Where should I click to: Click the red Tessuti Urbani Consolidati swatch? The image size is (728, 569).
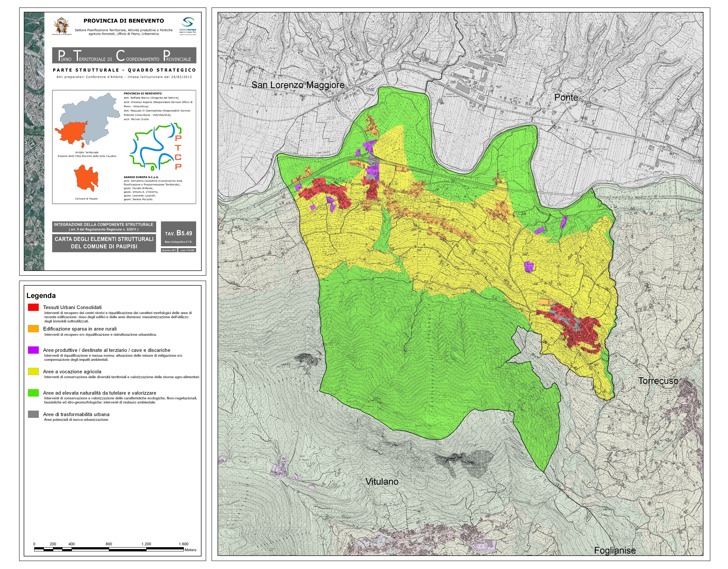click(x=33, y=307)
